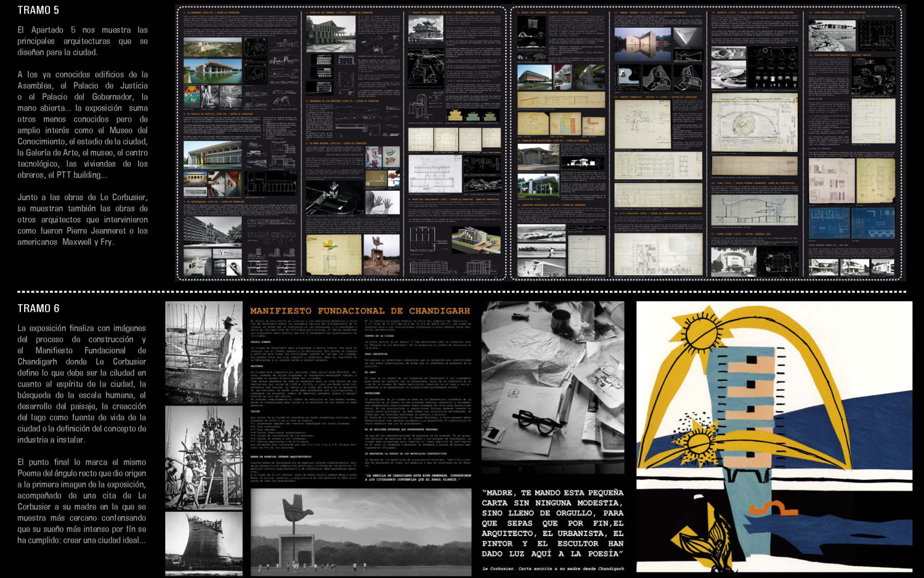
Task: Select the "Madre, te mando" quote text
Action: [553, 523]
